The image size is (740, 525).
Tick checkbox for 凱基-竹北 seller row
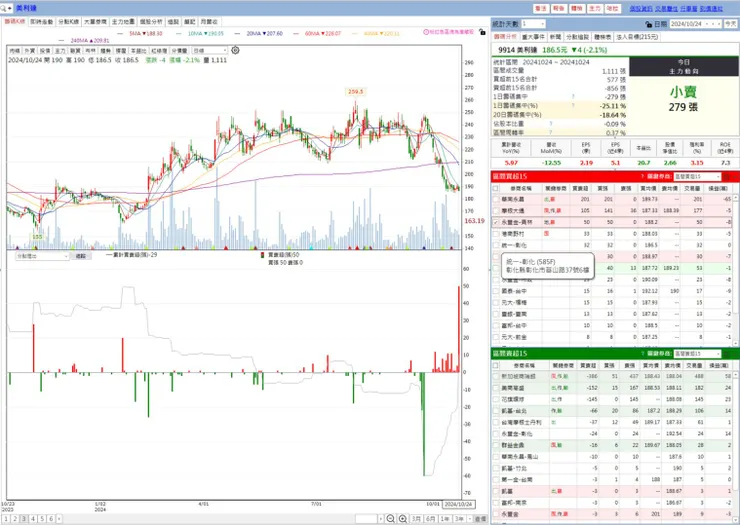click(x=496, y=468)
